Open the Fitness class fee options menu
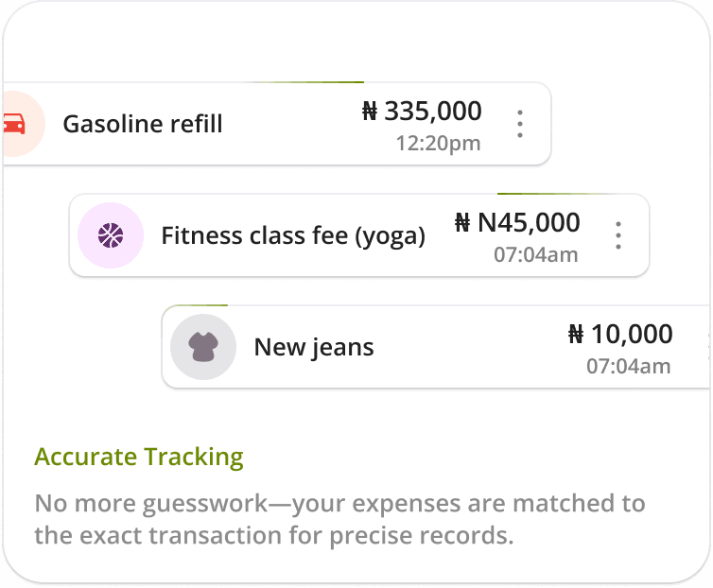The image size is (713, 588). [x=617, y=235]
